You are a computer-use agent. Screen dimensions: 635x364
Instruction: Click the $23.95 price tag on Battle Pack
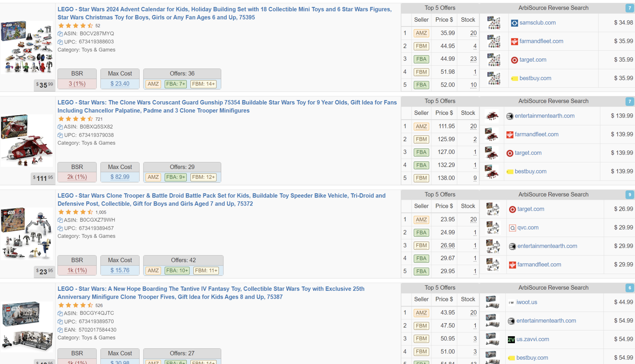tap(44, 271)
